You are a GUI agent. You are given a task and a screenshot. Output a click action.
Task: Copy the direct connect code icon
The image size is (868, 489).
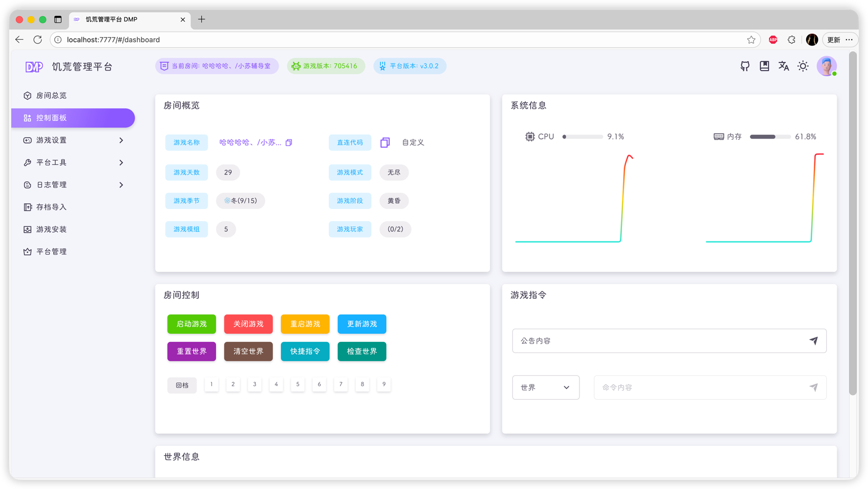(x=385, y=143)
